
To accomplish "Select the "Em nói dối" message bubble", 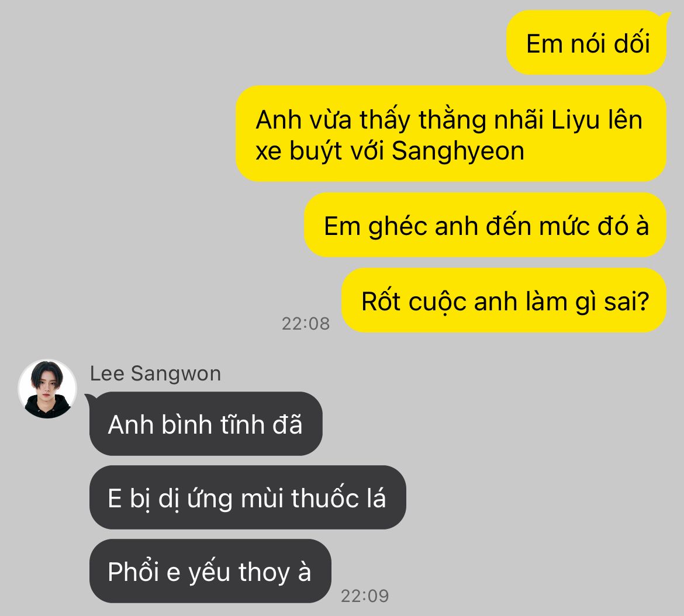I will [x=586, y=43].
